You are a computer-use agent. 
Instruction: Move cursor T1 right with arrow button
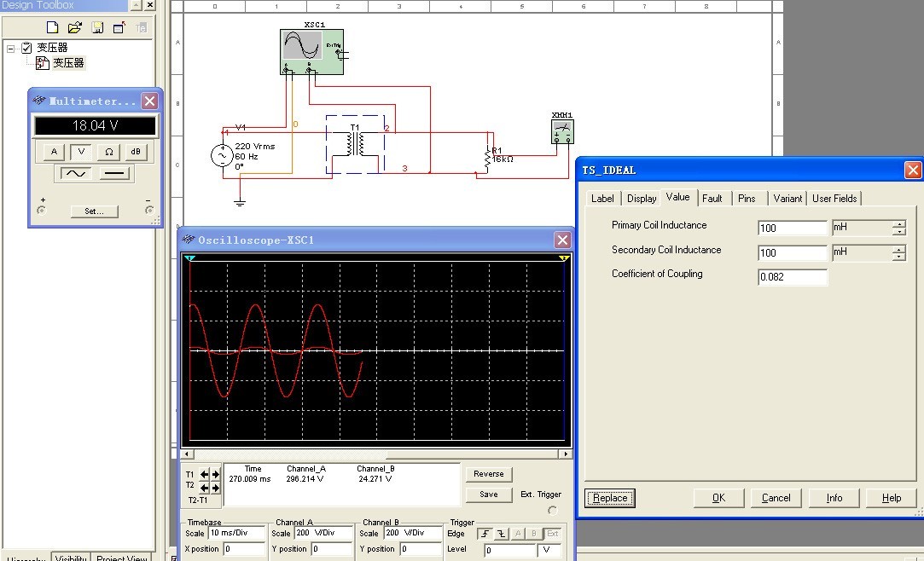click(x=216, y=474)
